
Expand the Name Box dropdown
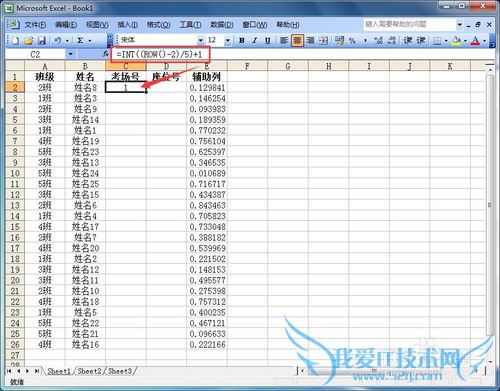point(70,54)
